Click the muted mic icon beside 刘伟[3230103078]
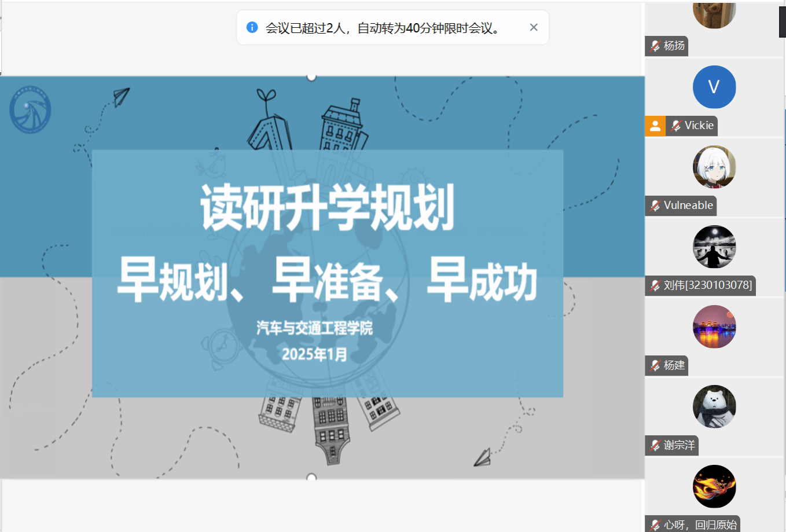786x532 pixels. (x=655, y=285)
